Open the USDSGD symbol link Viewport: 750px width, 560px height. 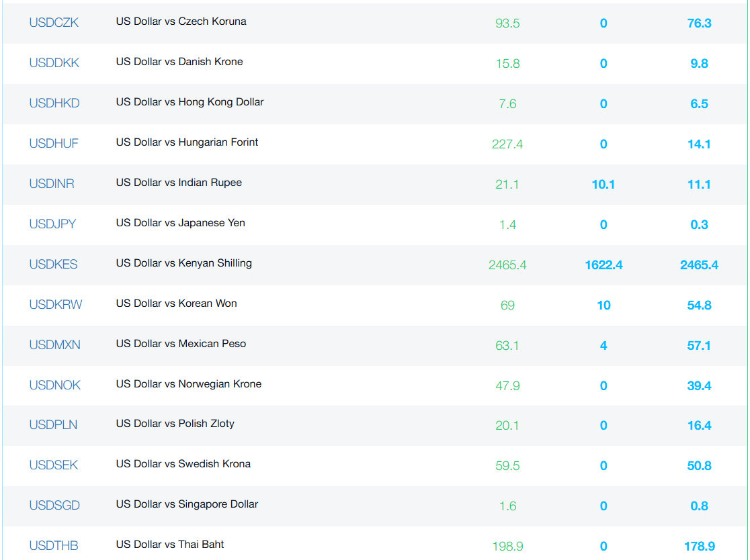pos(54,506)
